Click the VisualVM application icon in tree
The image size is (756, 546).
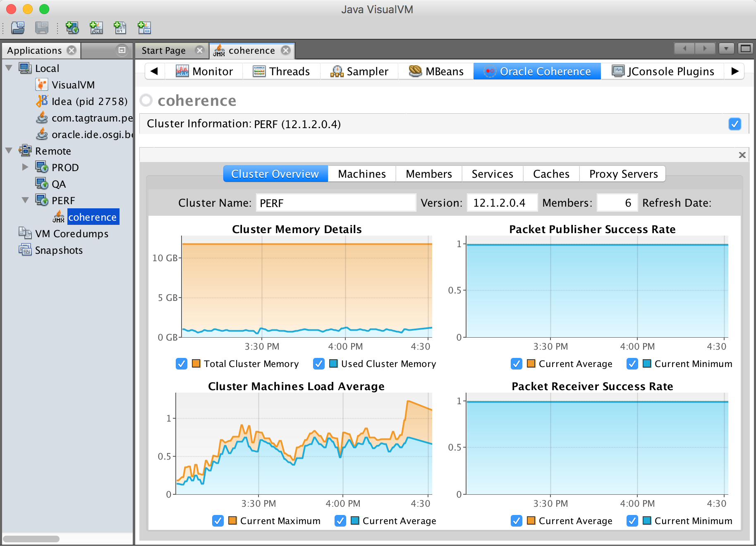pyautogui.click(x=42, y=85)
